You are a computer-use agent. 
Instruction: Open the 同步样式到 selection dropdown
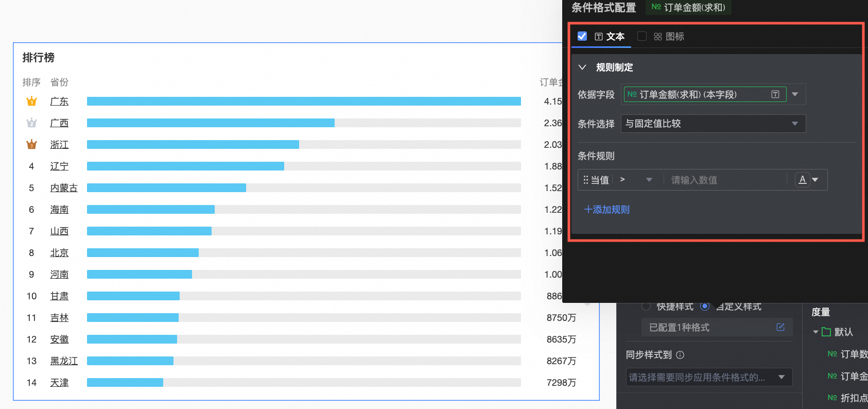click(x=709, y=377)
